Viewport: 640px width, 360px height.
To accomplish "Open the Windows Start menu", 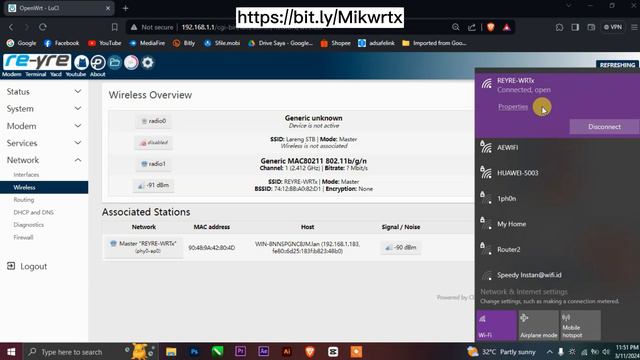I will click(11, 351).
